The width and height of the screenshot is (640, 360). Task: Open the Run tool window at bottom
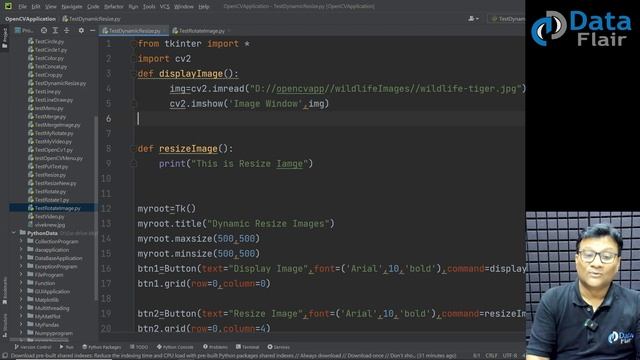pos(67,347)
